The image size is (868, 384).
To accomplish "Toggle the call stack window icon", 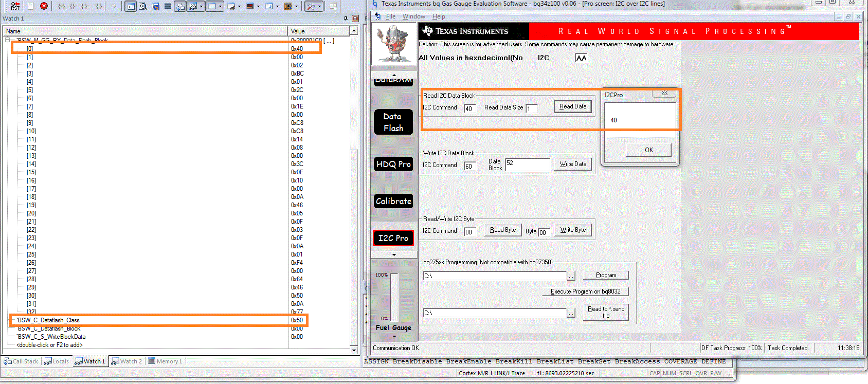I will [180, 6].
